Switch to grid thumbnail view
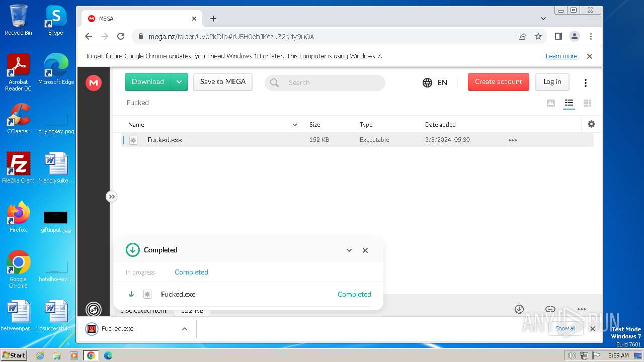Viewport: 644px width, 362px height. pyautogui.click(x=587, y=103)
